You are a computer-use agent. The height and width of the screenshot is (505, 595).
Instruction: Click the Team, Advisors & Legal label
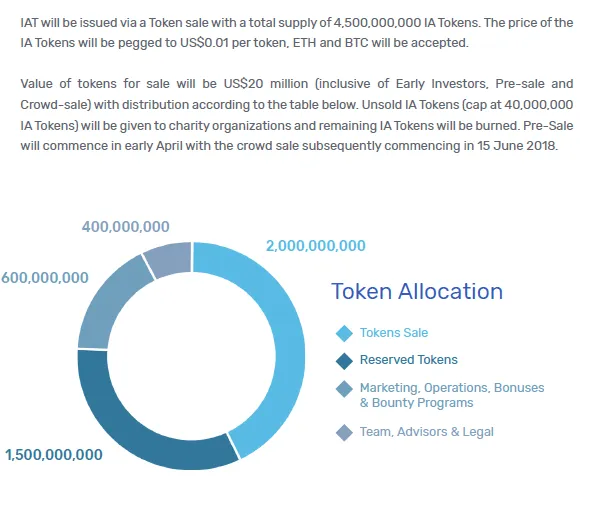click(427, 432)
